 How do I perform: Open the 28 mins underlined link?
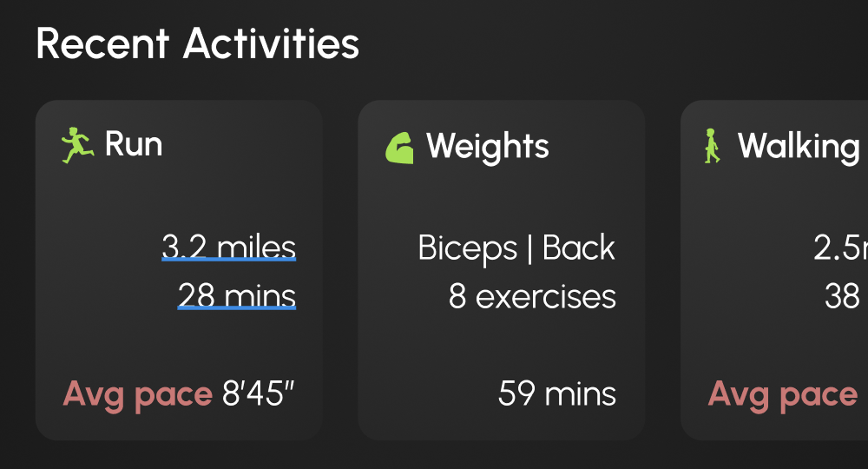click(x=237, y=295)
